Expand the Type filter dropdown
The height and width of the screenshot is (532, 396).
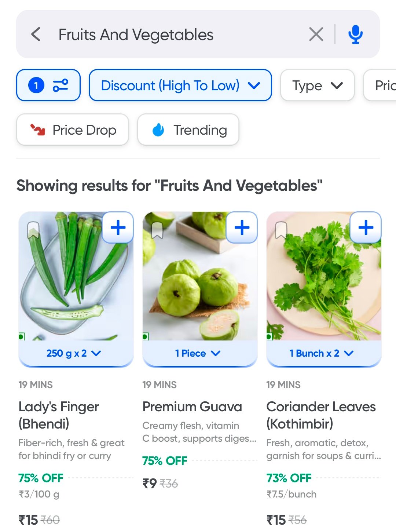click(317, 85)
